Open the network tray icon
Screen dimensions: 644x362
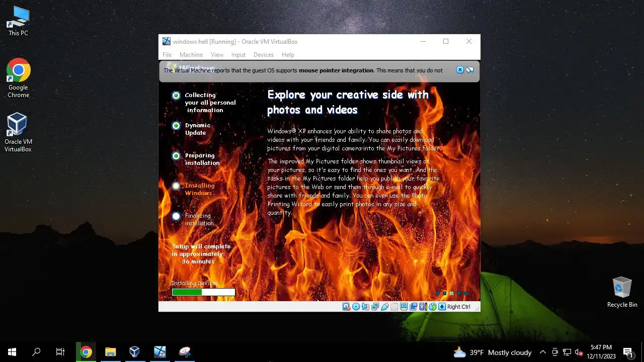pos(567,352)
